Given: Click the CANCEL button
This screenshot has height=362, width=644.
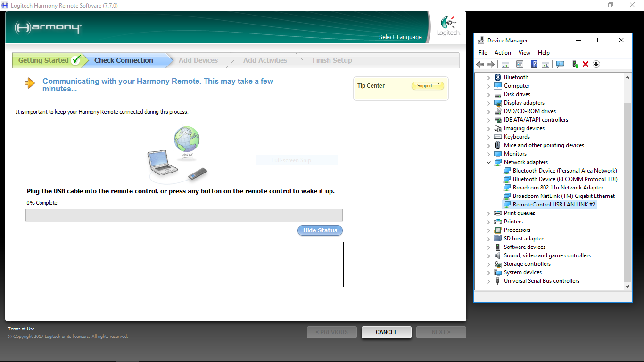Looking at the screenshot, I should [x=387, y=332].
